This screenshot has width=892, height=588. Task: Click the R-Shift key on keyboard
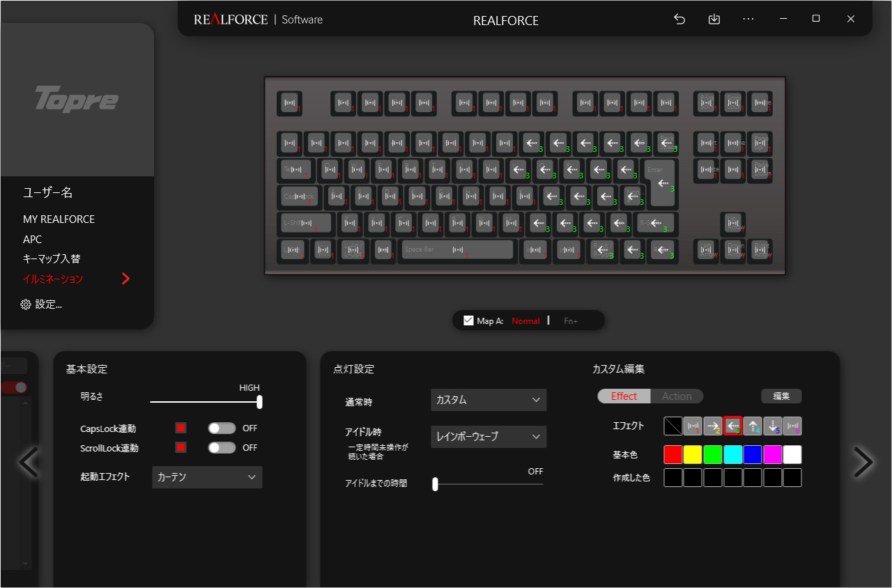(656, 224)
